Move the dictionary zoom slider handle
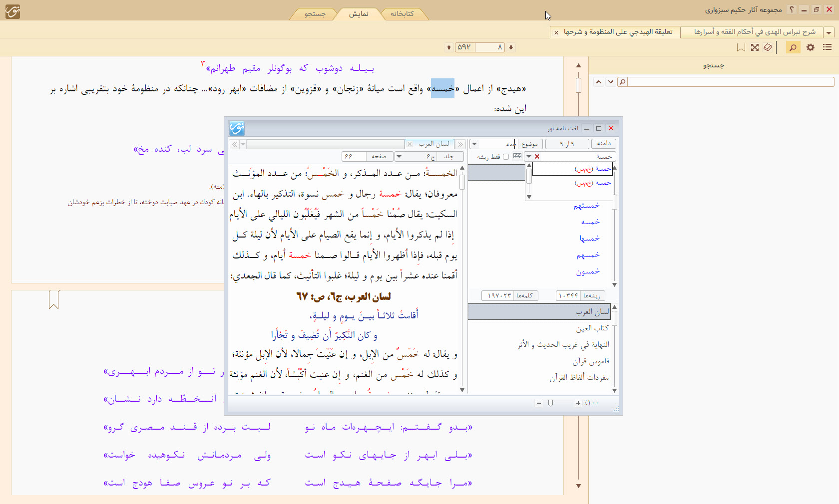Viewport: 839px width, 504px height. click(550, 403)
